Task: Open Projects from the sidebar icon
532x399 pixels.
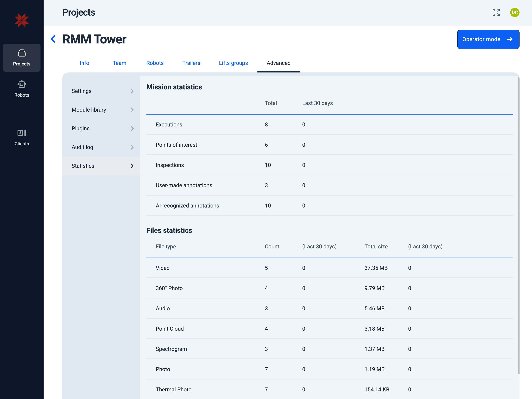Action: click(22, 53)
